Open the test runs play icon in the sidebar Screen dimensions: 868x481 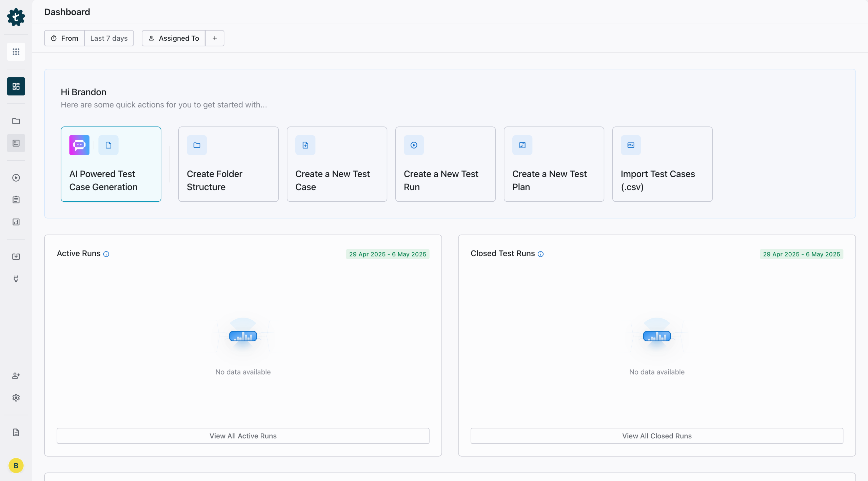pos(16,178)
